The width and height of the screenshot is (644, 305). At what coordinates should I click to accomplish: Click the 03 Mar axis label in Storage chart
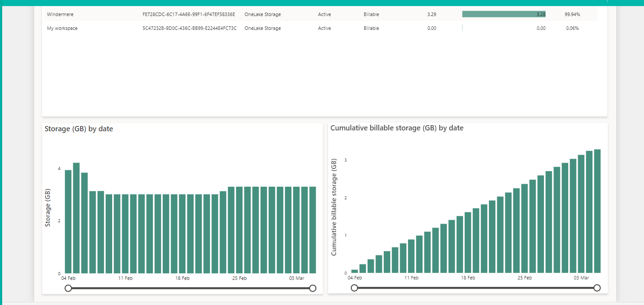296,278
